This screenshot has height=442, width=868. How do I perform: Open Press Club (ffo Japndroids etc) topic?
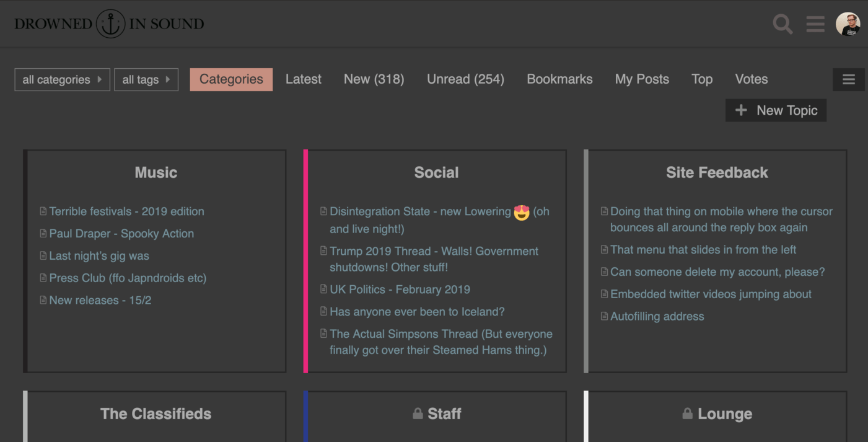click(x=128, y=278)
